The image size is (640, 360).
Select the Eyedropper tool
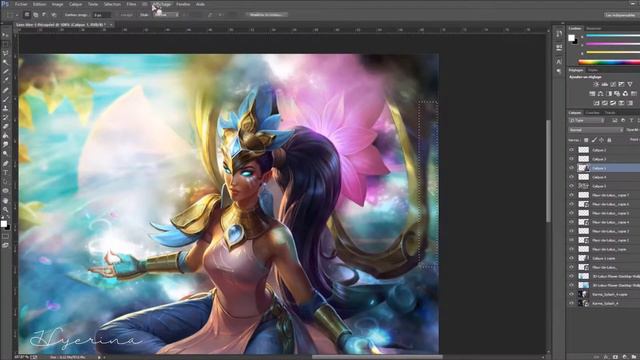click(5, 80)
